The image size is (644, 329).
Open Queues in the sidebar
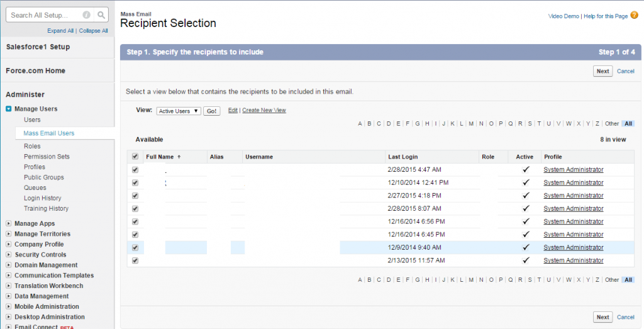[35, 187]
